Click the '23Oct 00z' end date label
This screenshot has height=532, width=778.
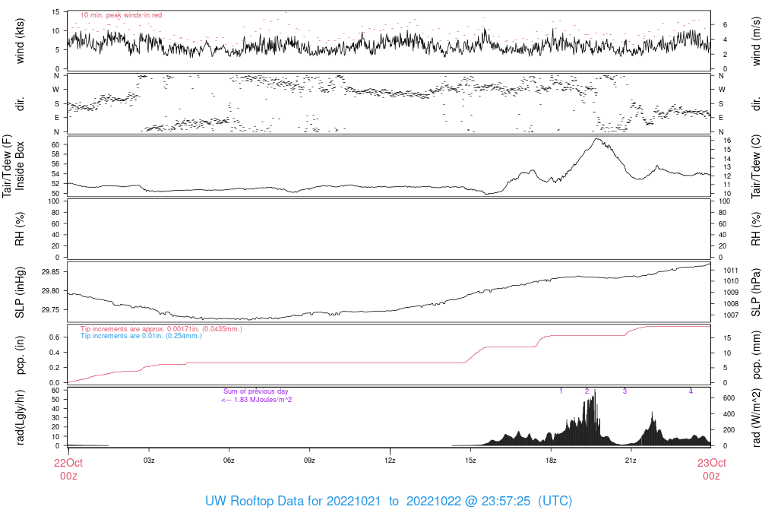click(x=711, y=469)
